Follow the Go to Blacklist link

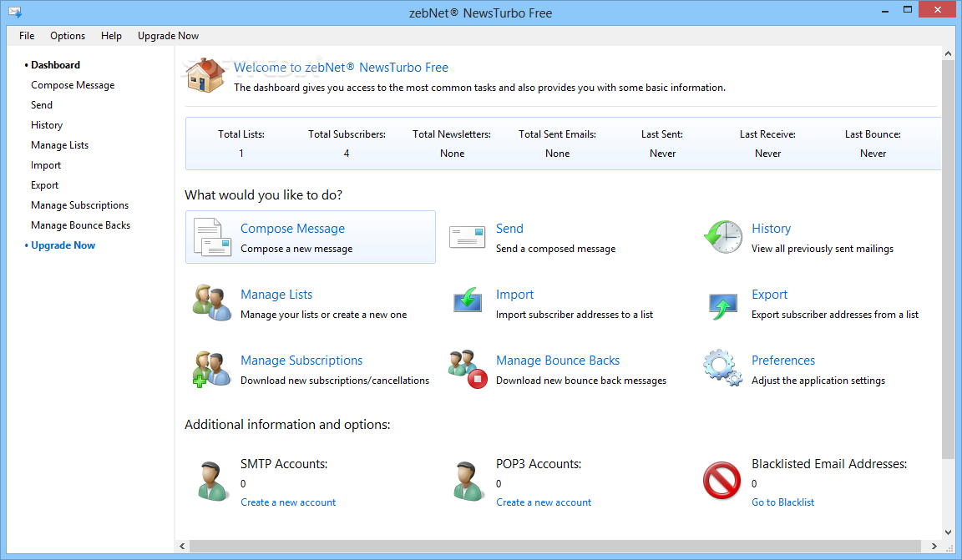point(782,502)
